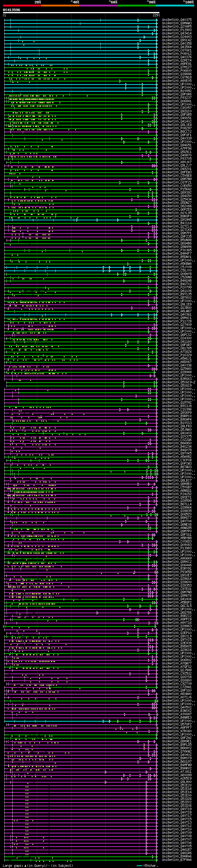Click the UniRef100_C3CPX8 label
197x868 pixels.
(x=177, y=460)
